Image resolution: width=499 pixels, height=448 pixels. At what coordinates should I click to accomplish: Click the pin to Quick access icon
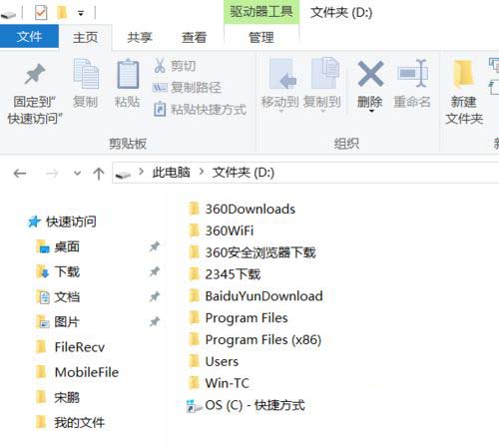(x=35, y=74)
